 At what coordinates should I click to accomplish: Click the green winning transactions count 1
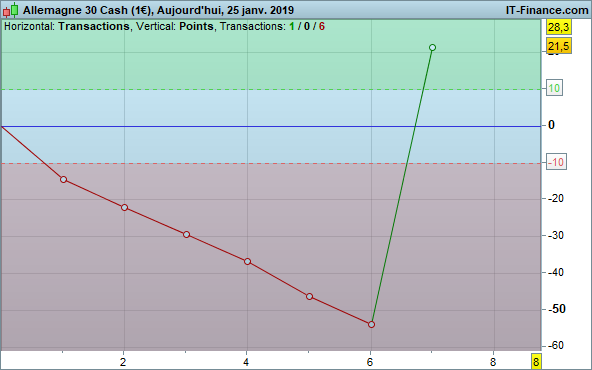click(291, 26)
